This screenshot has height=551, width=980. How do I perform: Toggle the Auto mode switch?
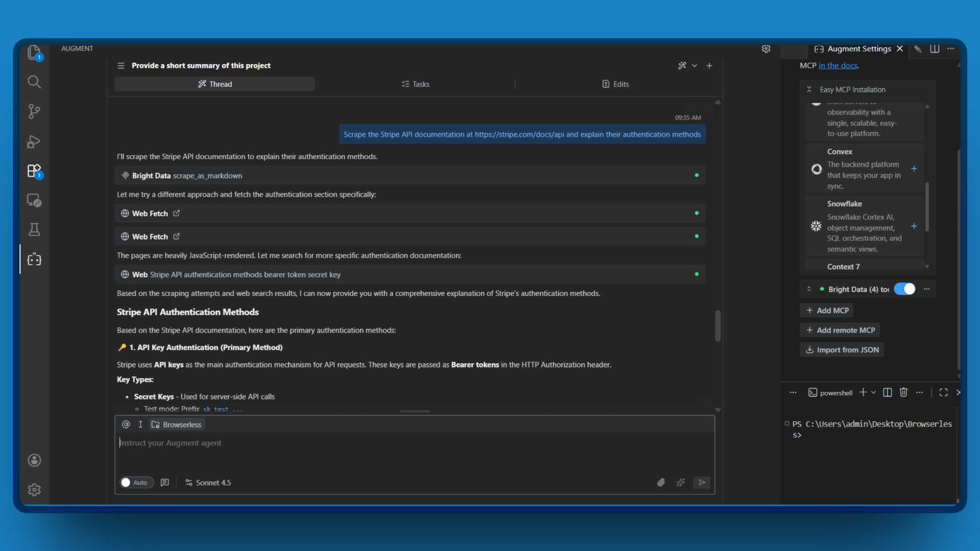136,483
